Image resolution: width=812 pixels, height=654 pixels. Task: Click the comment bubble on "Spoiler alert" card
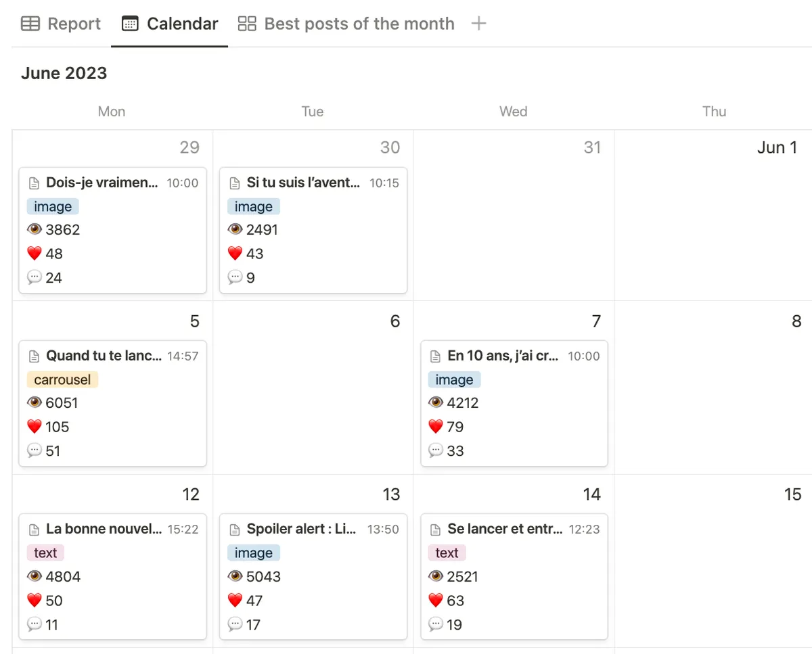[235, 624]
